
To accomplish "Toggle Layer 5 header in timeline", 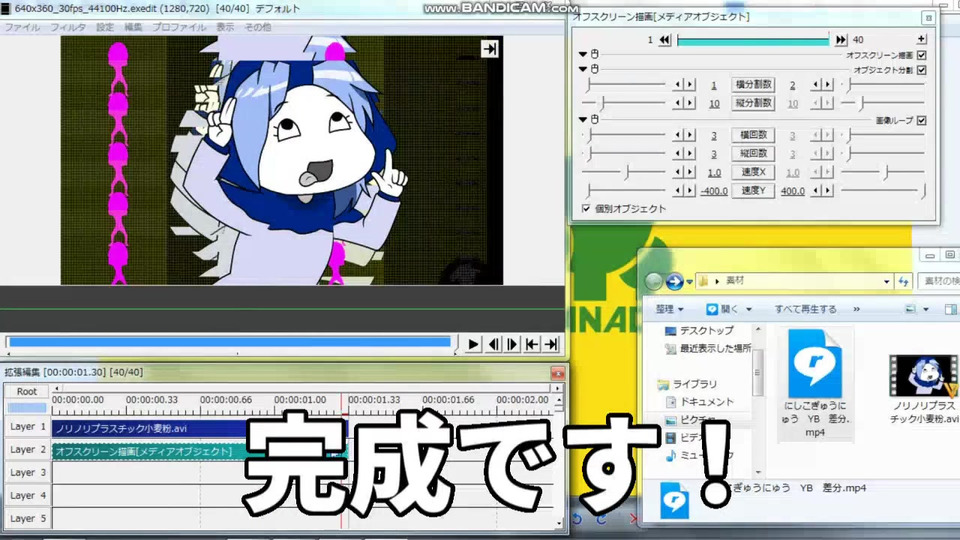I will pyautogui.click(x=27, y=518).
